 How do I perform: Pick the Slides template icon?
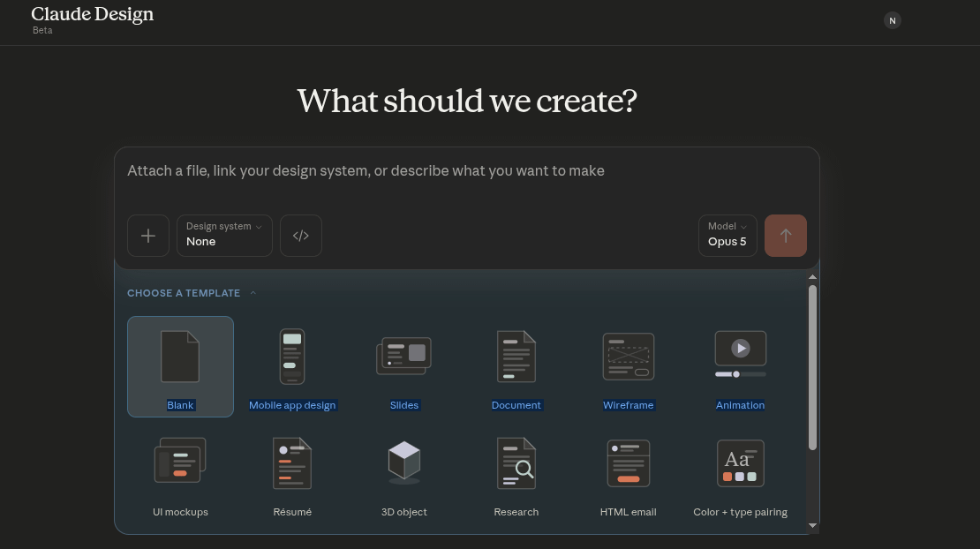point(403,356)
